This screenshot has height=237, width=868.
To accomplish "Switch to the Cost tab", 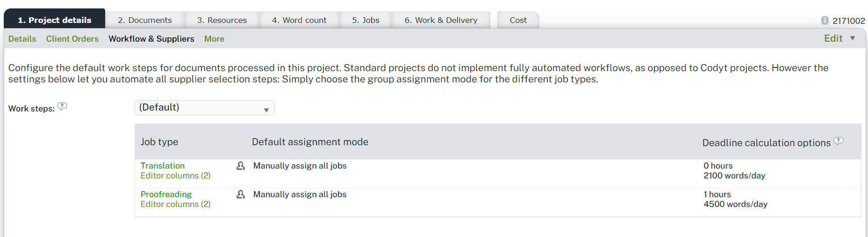I will pyautogui.click(x=518, y=20).
